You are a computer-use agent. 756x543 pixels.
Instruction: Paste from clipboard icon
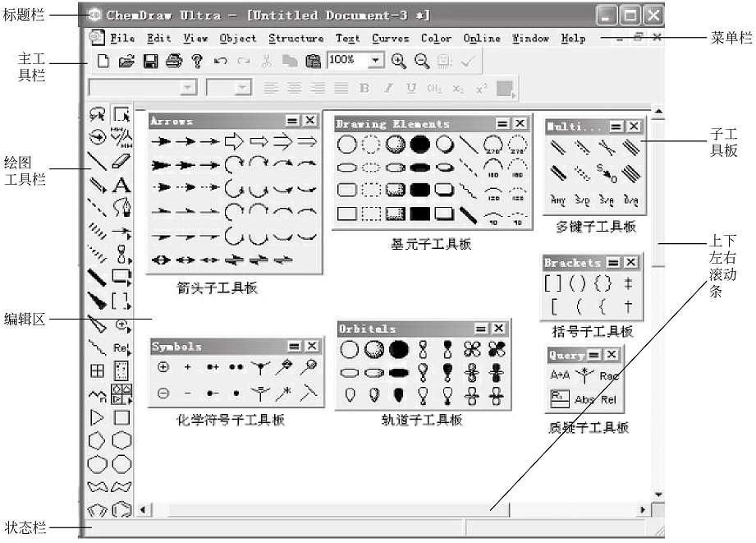(x=313, y=62)
